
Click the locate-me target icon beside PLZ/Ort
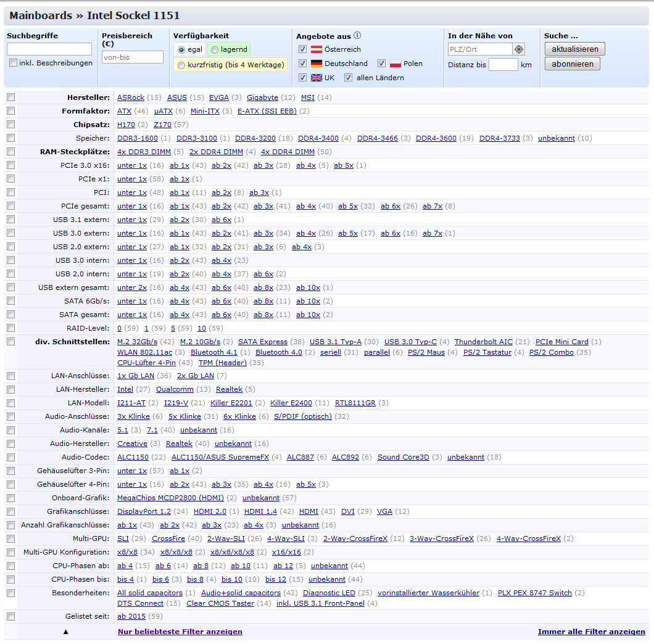[518, 49]
